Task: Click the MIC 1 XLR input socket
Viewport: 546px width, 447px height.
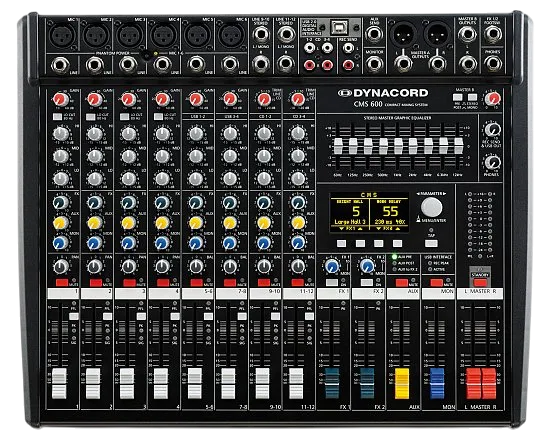Action: tap(62, 36)
